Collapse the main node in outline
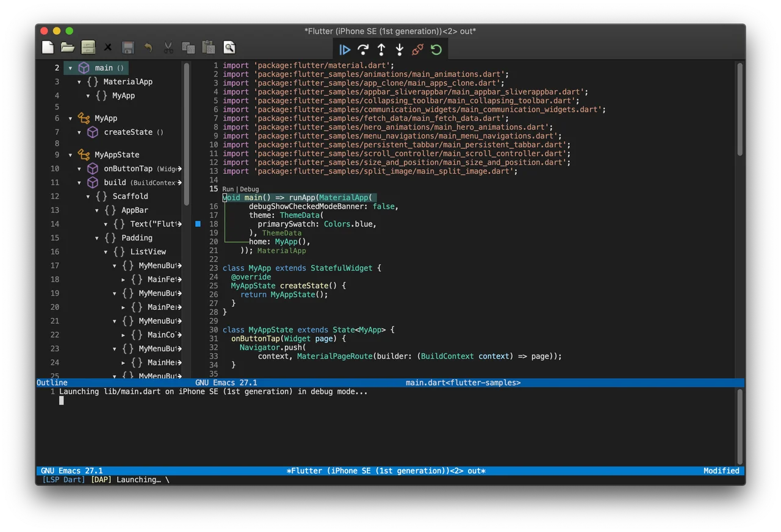This screenshot has height=532, width=781. click(70, 68)
